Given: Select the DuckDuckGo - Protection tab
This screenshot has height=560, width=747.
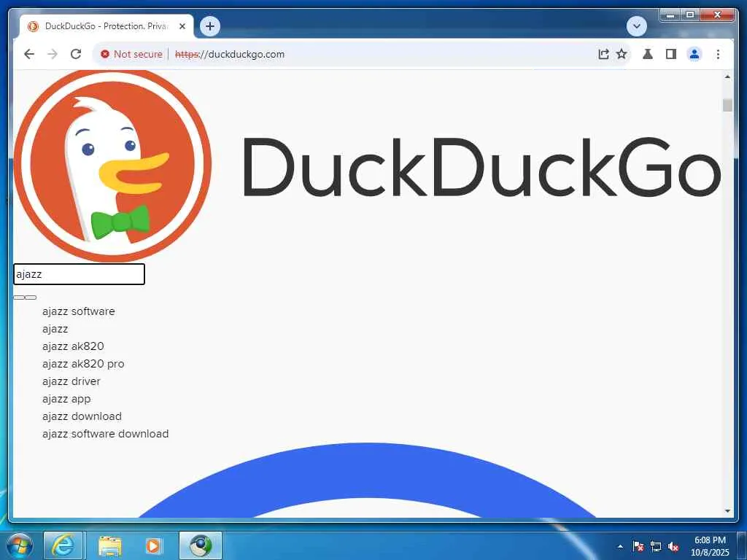Looking at the screenshot, I should tap(107, 26).
